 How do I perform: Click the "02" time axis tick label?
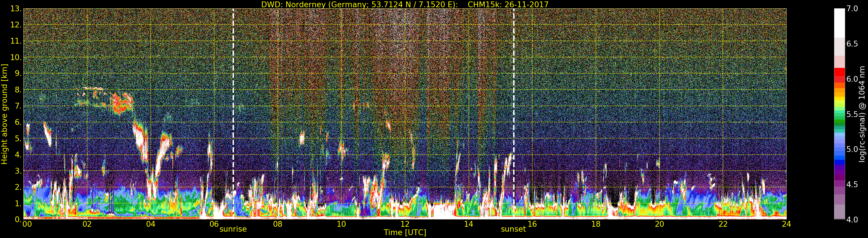[87, 224]
